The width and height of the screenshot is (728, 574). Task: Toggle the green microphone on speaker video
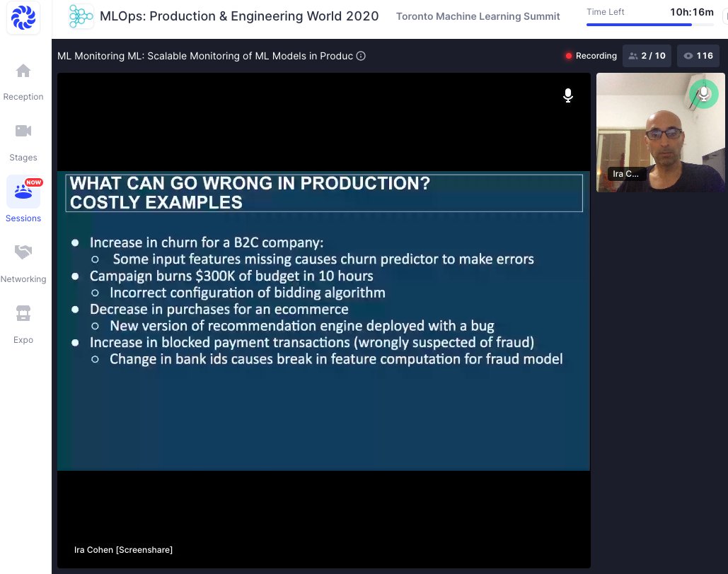704,94
